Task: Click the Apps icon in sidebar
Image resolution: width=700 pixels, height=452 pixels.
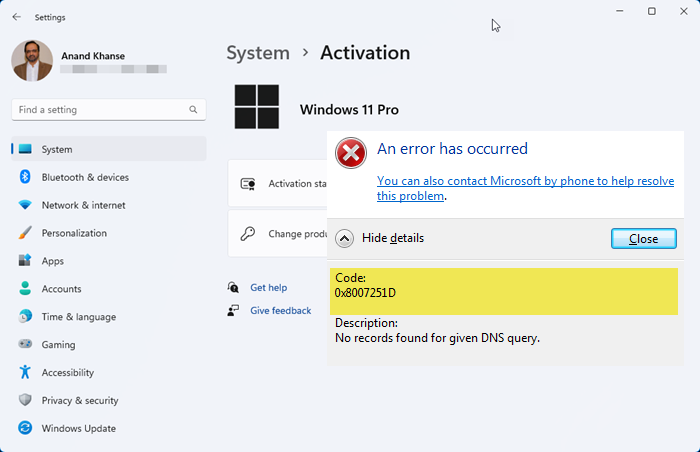Action: (25, 261)
